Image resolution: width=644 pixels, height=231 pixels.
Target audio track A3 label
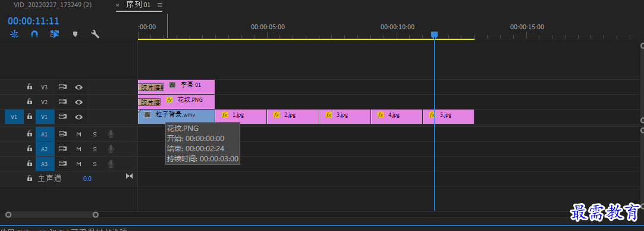(x=45, y=164)
